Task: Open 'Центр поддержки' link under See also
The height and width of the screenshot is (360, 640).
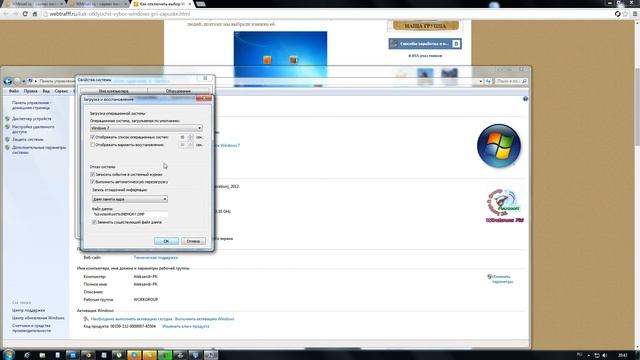Action: 29,310
